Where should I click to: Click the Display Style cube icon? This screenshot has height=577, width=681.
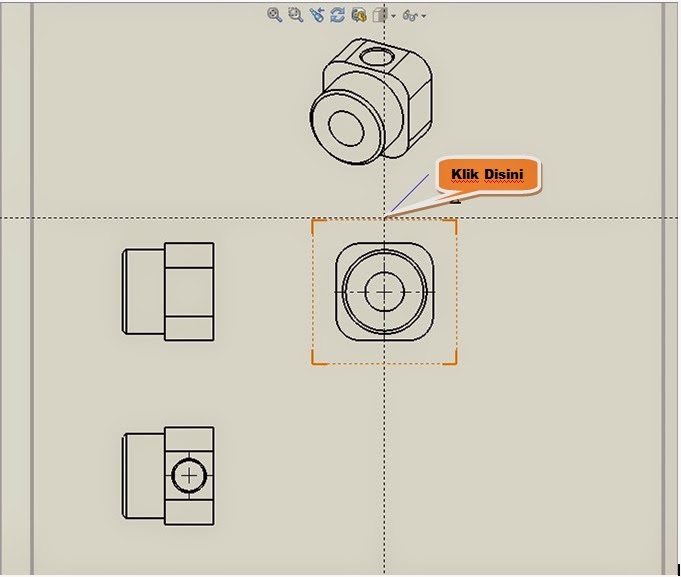coord(380,15)
